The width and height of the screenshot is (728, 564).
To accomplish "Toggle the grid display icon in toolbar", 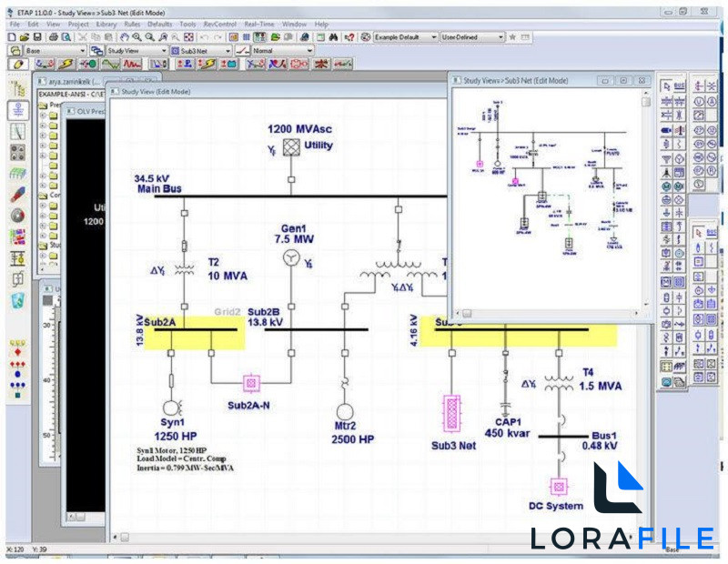I will point(246,36).
